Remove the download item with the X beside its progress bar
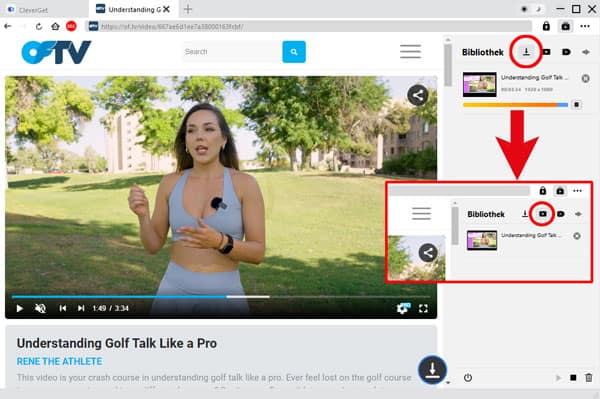Image resolution: width=600 pixels, height=399 pixels. (x=585, y=78)
